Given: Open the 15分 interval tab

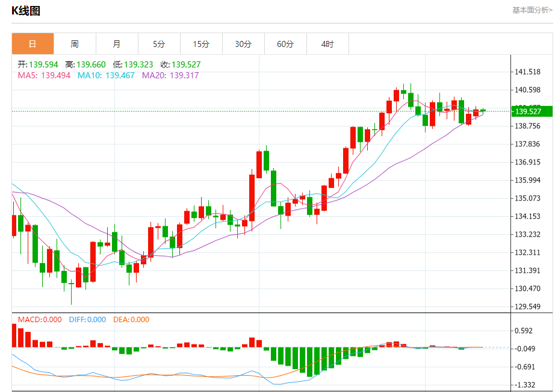Looking at the screenshot, I should tap(201, 44).
